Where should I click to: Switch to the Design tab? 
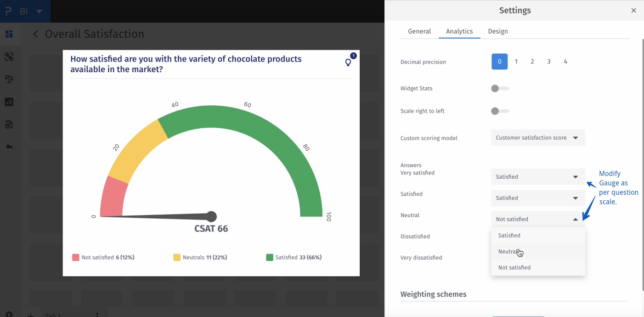click(498, 31)
